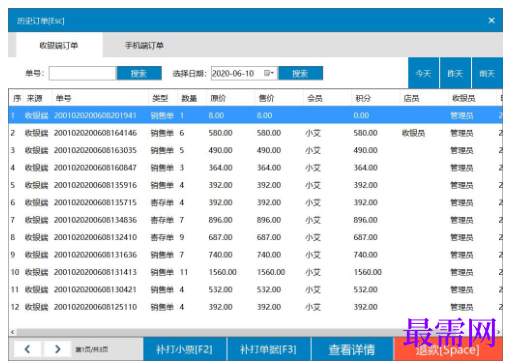Sort by the 单号 column header
Viewport: 515px width, 364px height.
100,98
